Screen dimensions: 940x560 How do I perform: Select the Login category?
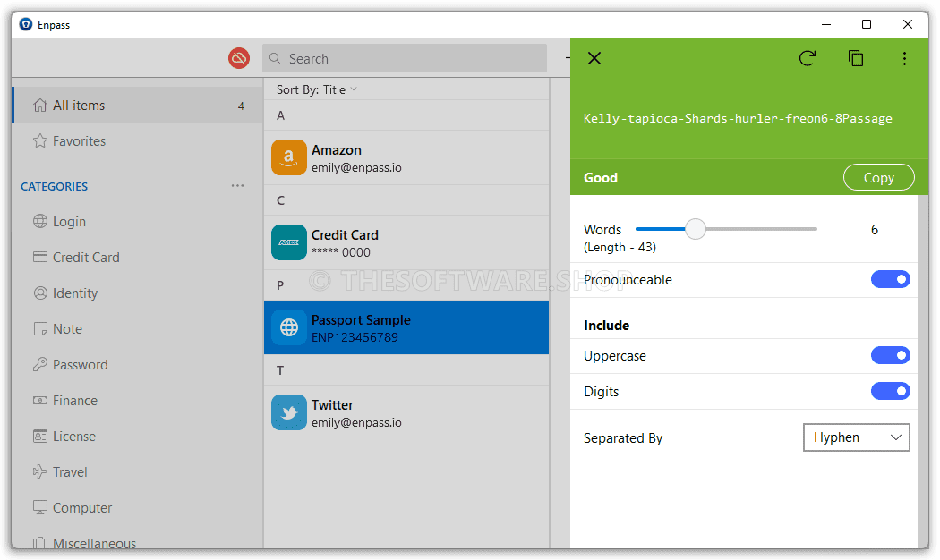[x=137, y=222]
